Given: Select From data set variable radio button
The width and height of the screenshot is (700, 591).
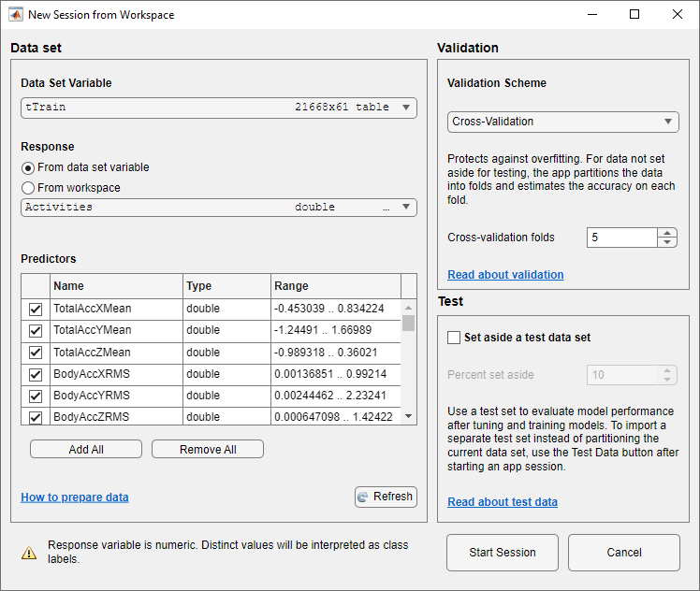Looking at the screenshot, I should (x=28, y=167).
